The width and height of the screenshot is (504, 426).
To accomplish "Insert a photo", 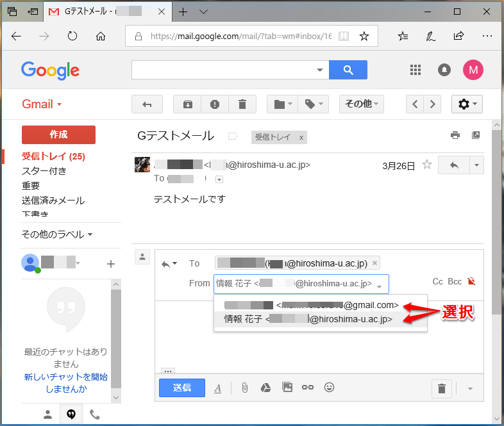I will 287,388.
